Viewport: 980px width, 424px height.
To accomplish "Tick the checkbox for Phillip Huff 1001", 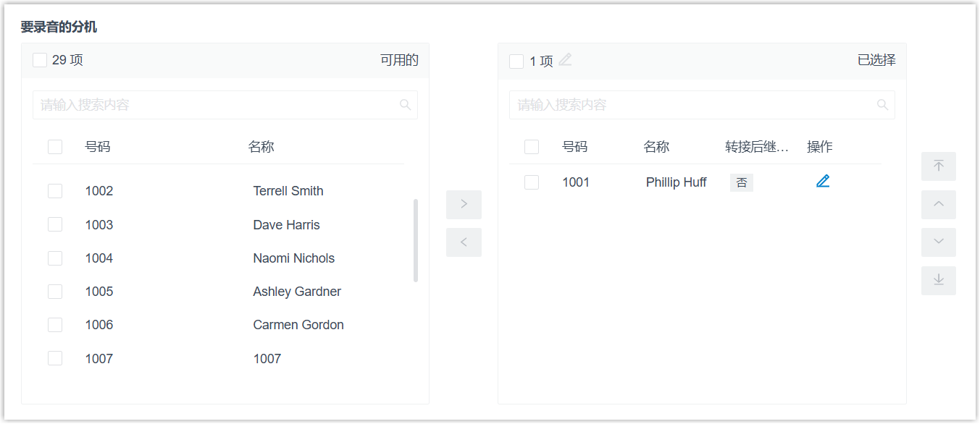I will coord(532,182).
